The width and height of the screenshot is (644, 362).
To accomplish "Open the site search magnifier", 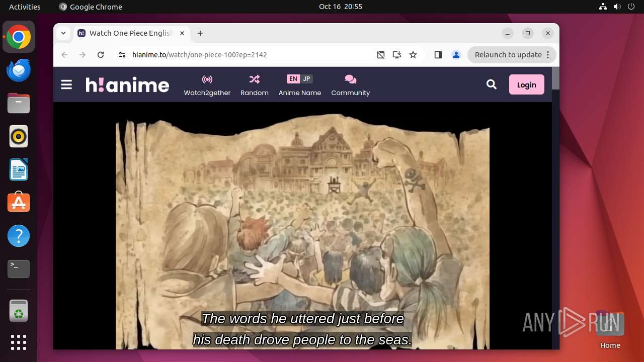I will tap(492, 84).
